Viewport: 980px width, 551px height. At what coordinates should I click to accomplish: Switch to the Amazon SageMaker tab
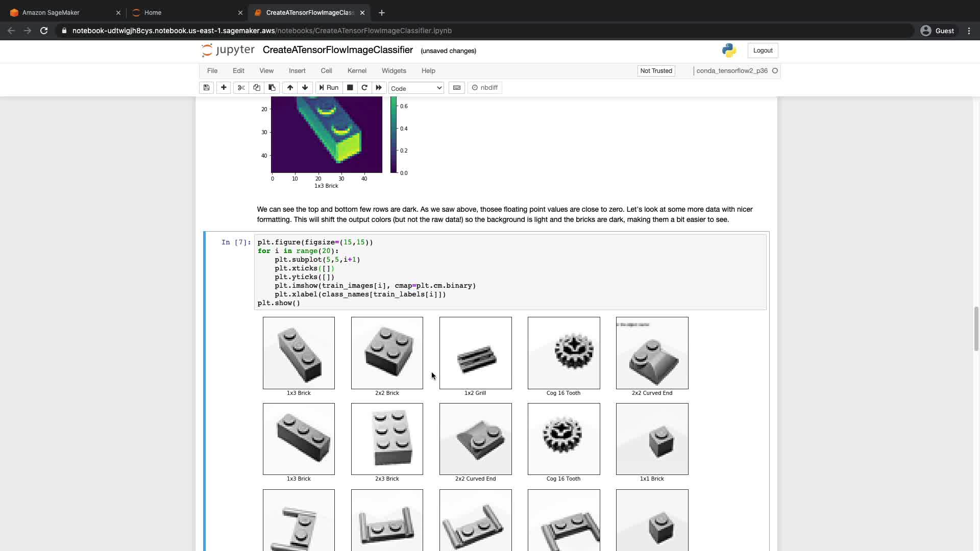click(x=51, y=13)
